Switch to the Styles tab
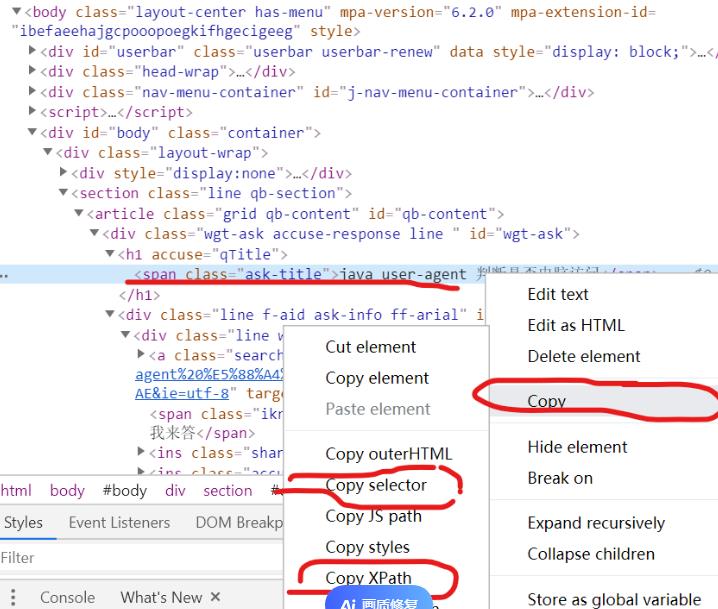The width and height of the screenshot is (718, 609). coord(23,522)
